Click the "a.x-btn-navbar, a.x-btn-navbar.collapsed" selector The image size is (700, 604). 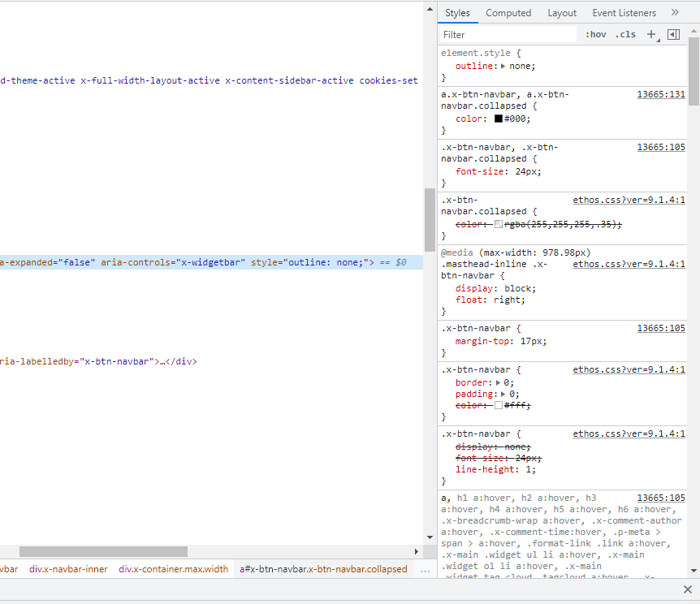(x=505, y=100)
